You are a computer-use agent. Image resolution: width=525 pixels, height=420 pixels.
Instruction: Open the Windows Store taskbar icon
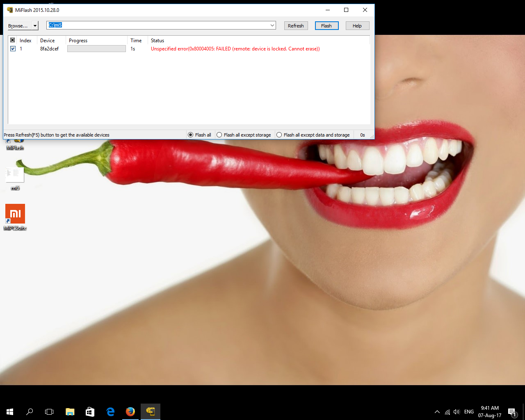coord(90,411)
